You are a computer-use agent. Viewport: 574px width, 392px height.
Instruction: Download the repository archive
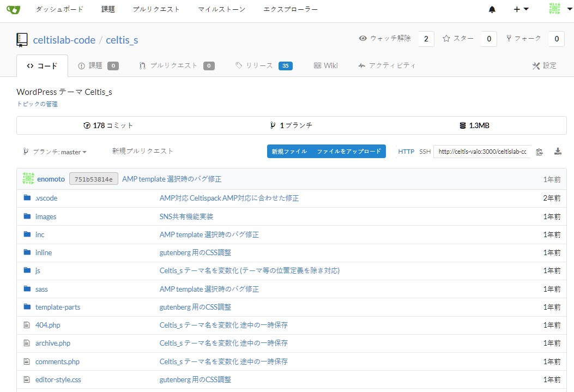[x=558, y=152]
